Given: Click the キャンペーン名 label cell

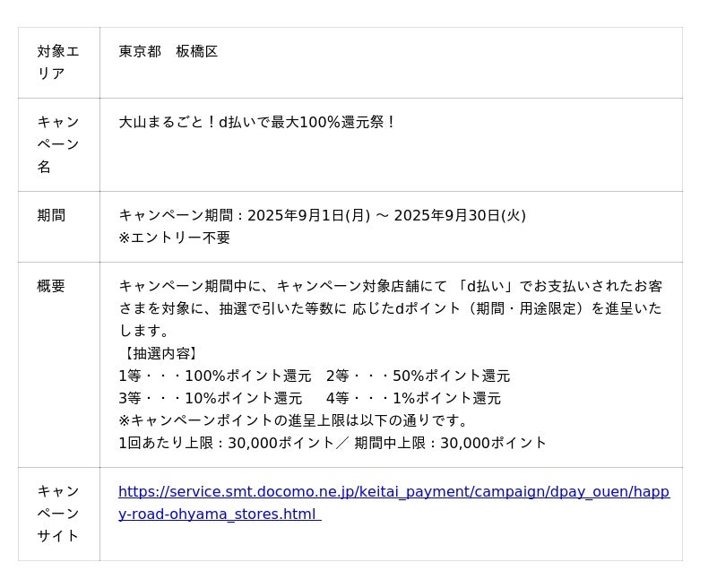Looking at the screenshot, I should (x=58, y=144).
